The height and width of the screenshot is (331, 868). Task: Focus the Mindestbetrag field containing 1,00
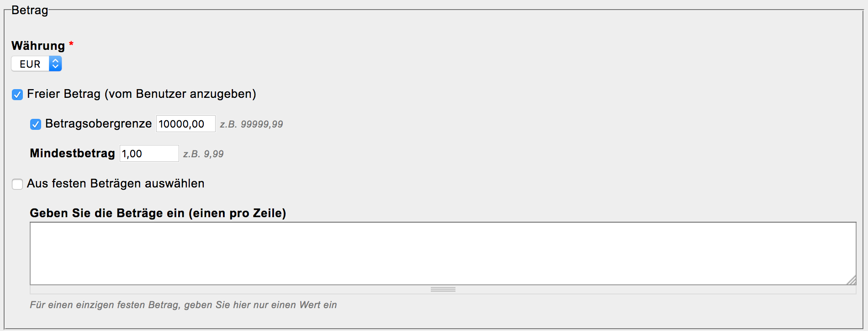149,154
